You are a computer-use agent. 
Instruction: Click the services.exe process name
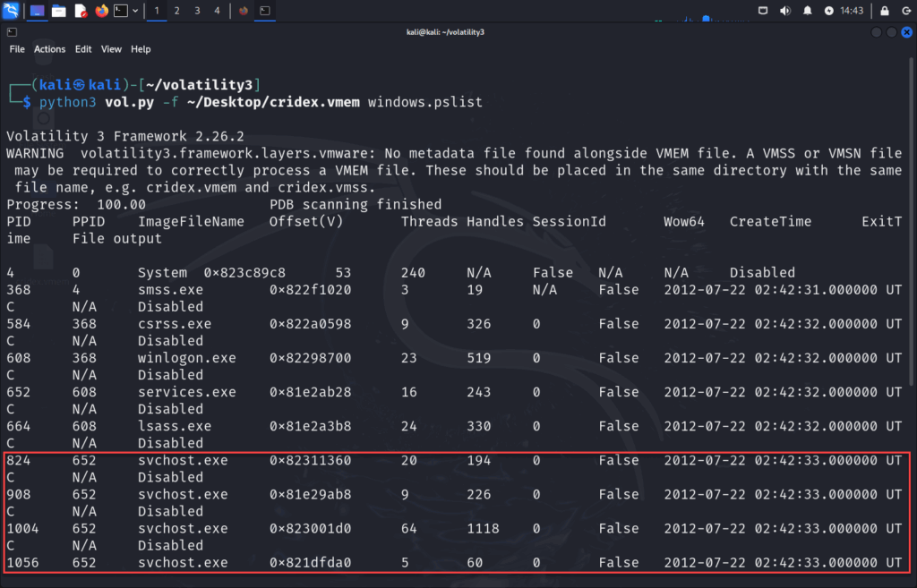point(187,392)
